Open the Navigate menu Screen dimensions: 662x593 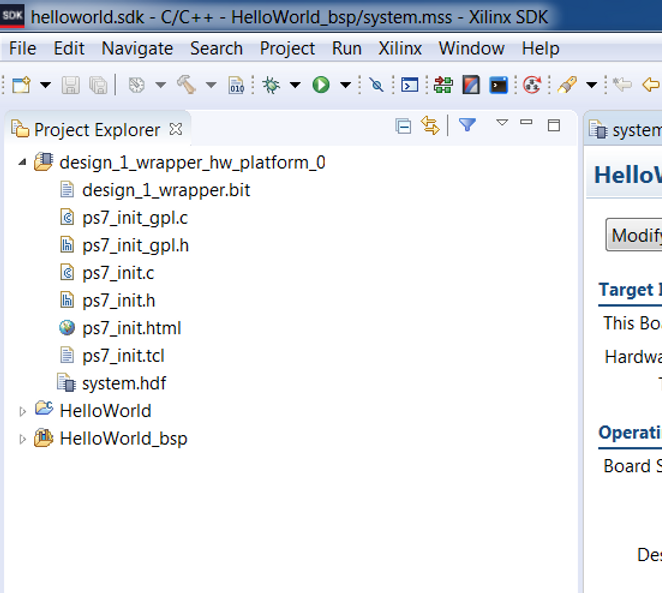click(x=137, y=49)
